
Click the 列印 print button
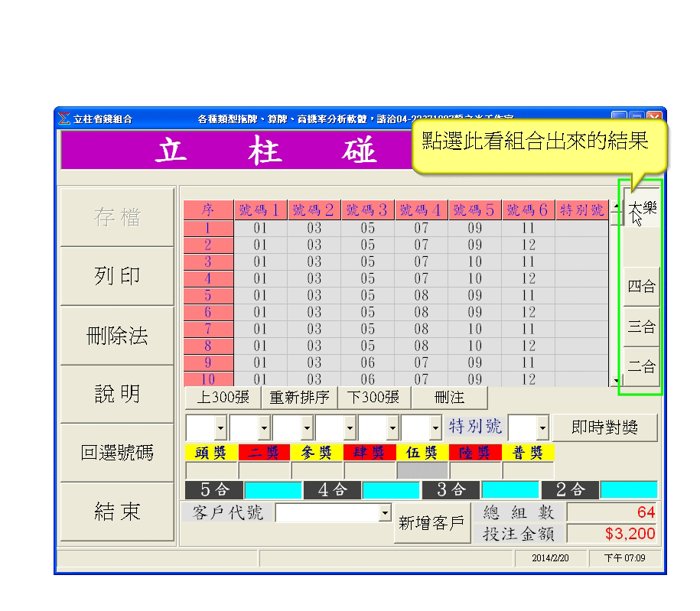(x=117, y=276)
